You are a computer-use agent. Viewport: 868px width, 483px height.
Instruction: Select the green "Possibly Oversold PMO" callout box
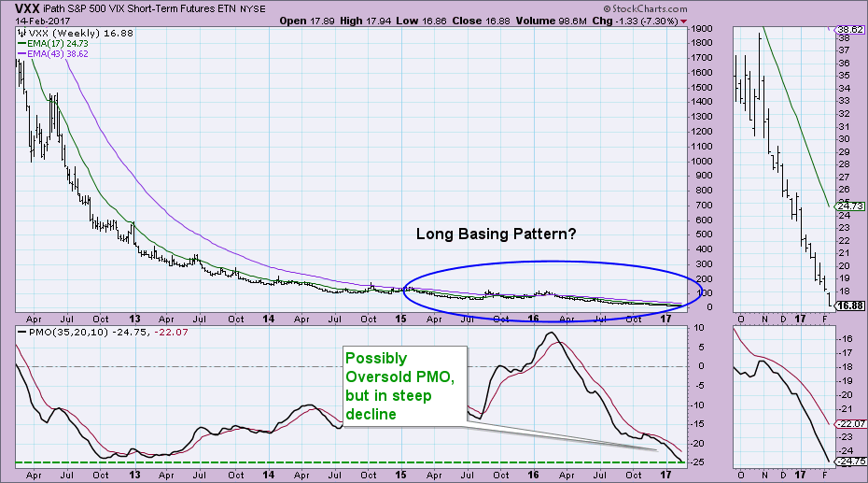[403, 388]
